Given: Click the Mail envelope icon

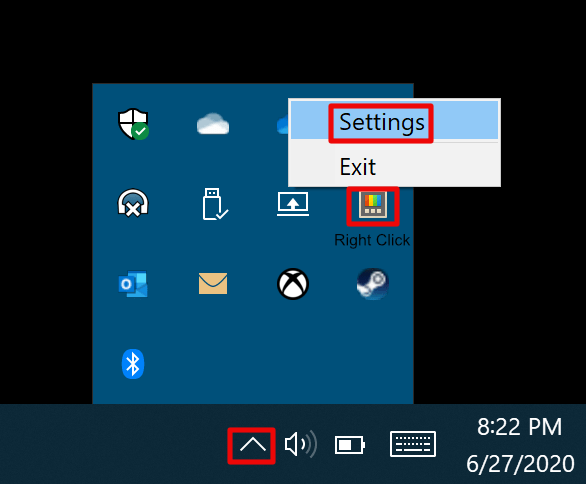Looking at the screenshot, I should click(x=213, y=283).
